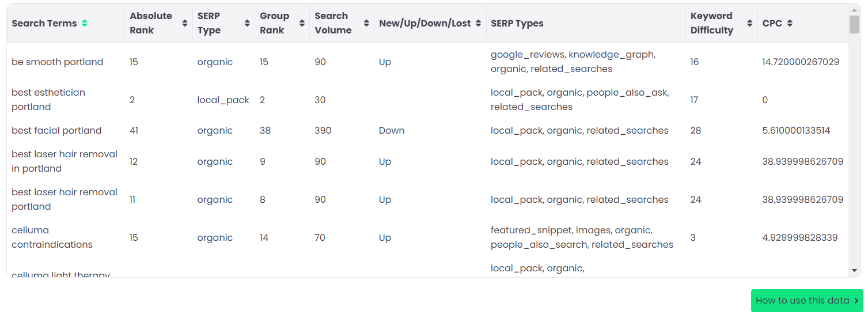Click the Keyword Difficulty sort arrows
868x318 pixels.
coord(749,23)
